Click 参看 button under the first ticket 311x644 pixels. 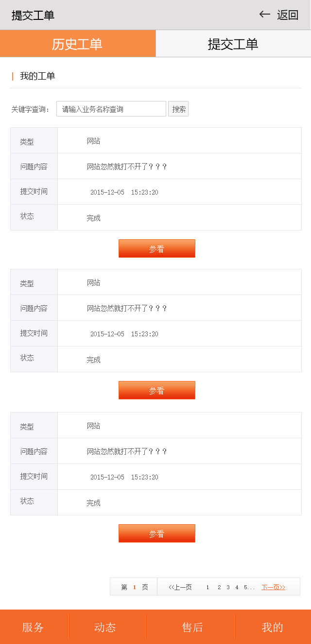pyautogui.click(x=156, y=248)
